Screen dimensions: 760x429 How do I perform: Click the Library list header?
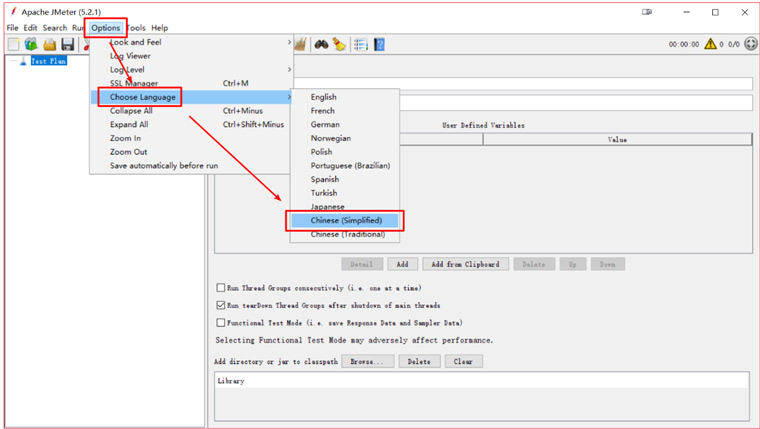[482, 381]
